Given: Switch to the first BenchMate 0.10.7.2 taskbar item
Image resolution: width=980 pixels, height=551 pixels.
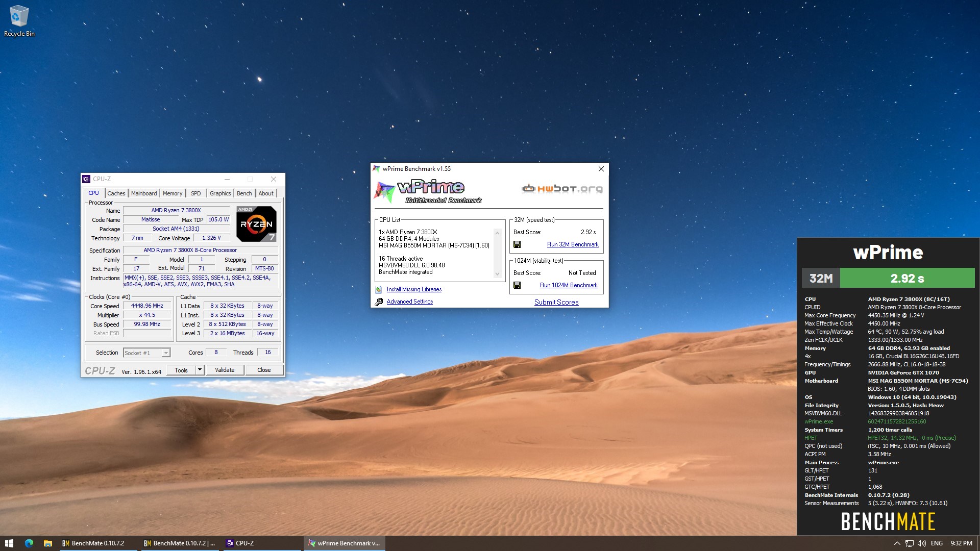Looking at the screenshot, I should 97,543.
